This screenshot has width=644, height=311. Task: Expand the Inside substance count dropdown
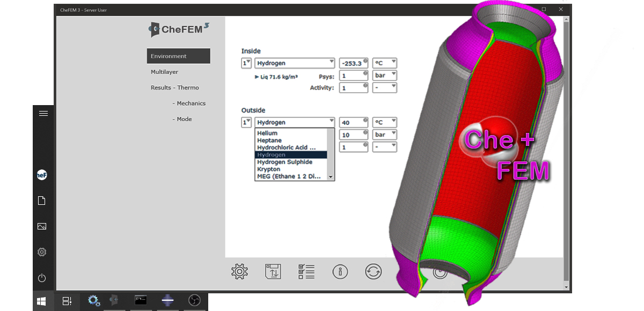tap(247, 63)
